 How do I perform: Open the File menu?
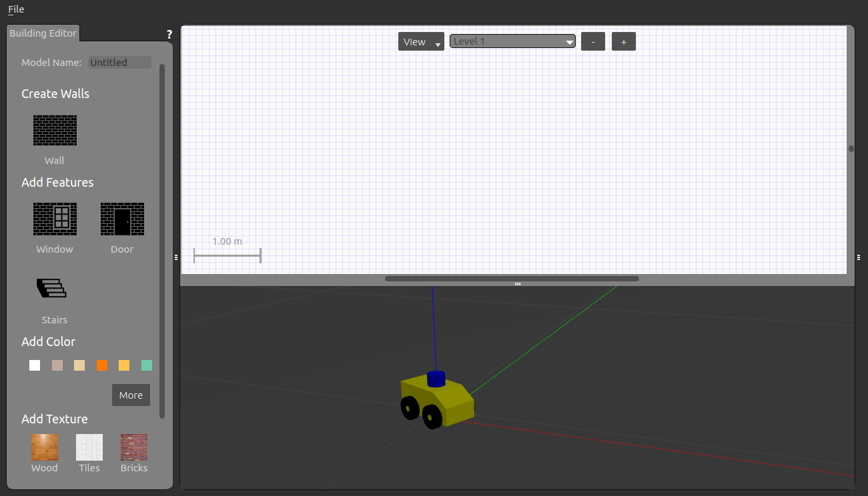click(16, 9)
